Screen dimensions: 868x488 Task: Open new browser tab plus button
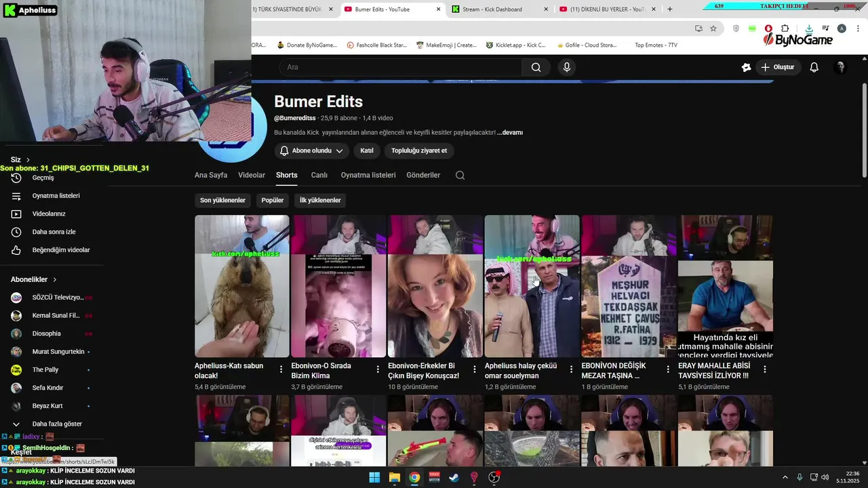coord(670,9)
